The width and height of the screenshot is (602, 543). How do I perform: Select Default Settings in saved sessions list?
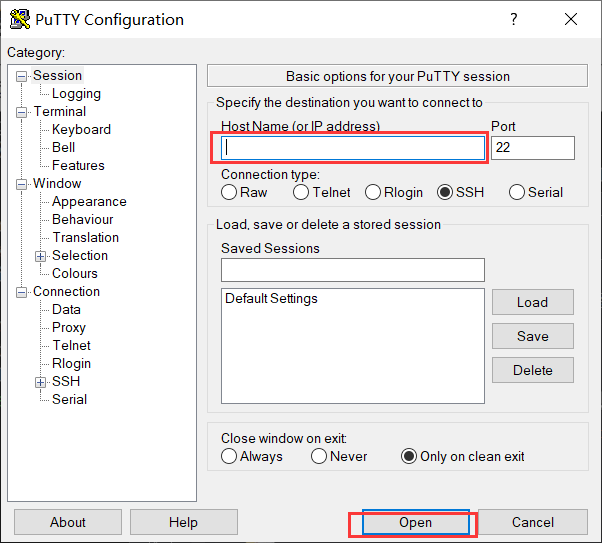click(271, 298)
